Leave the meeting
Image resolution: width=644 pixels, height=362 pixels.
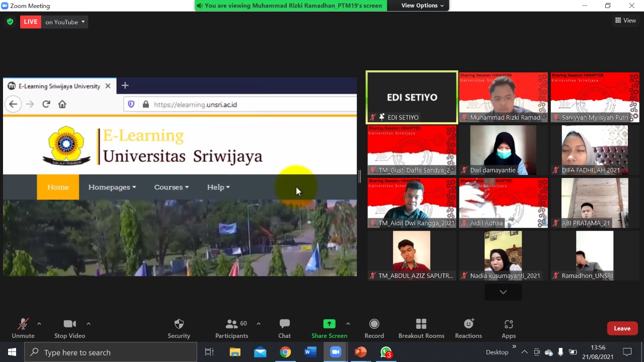622,328
